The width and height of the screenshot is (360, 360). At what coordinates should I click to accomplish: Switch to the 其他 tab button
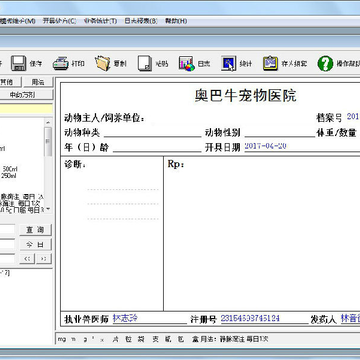coord(11,82)
